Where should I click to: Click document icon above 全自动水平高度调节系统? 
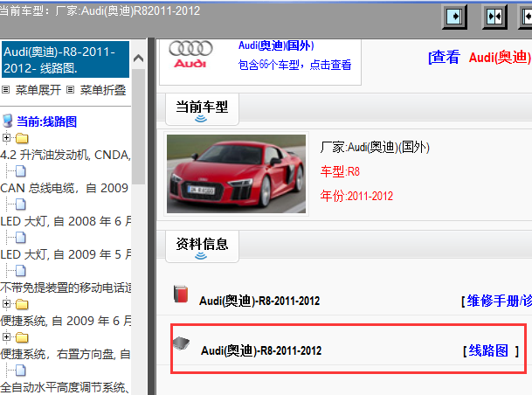click(21, 371)
